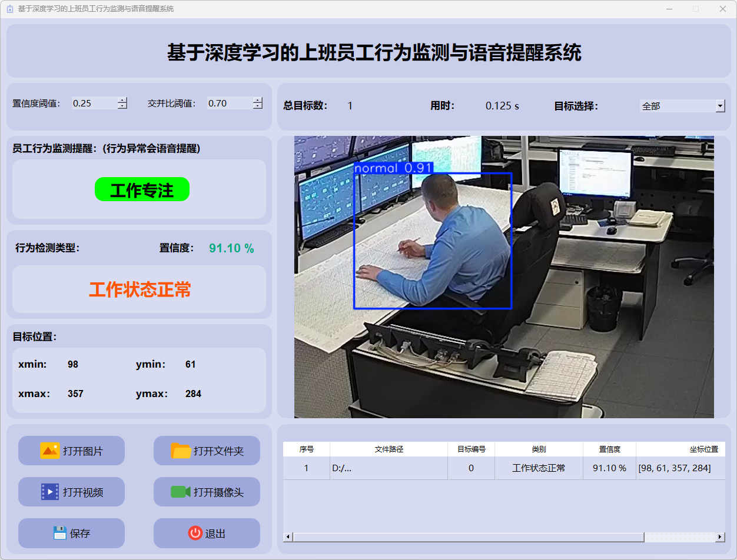Close the application window

tap(723, 9)
